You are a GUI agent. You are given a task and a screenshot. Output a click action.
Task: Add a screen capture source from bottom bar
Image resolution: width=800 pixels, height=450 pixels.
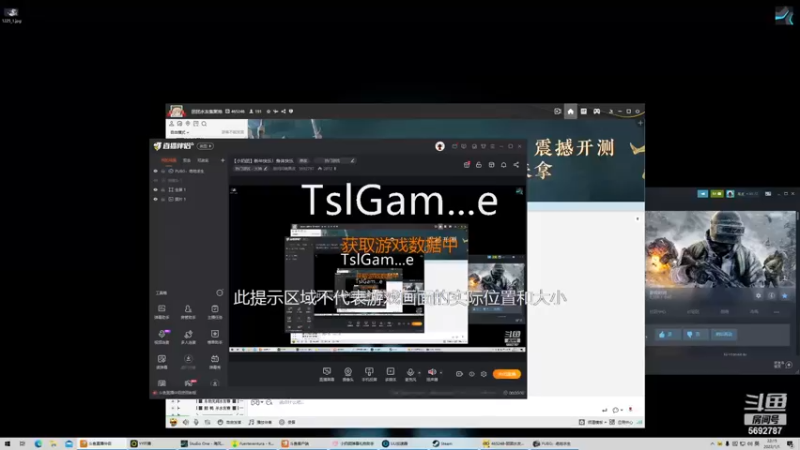327,374
